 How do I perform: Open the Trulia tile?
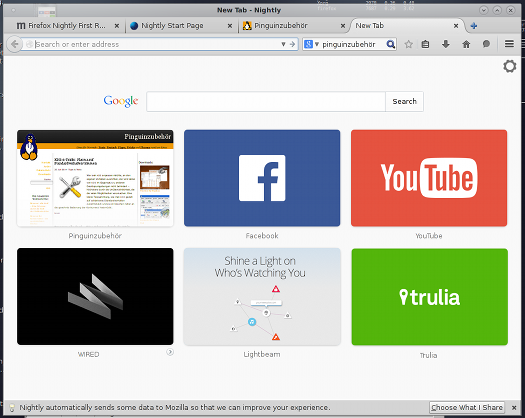pos(430,297)
